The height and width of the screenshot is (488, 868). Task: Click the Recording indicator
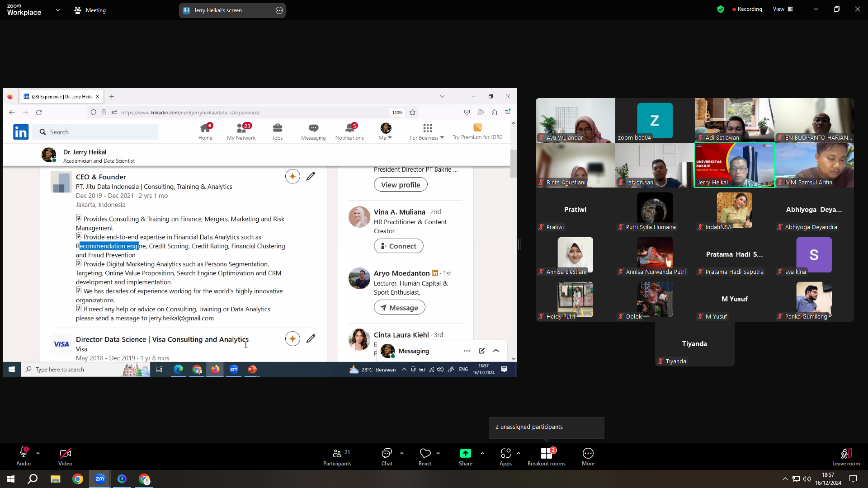tap(747, 9)
